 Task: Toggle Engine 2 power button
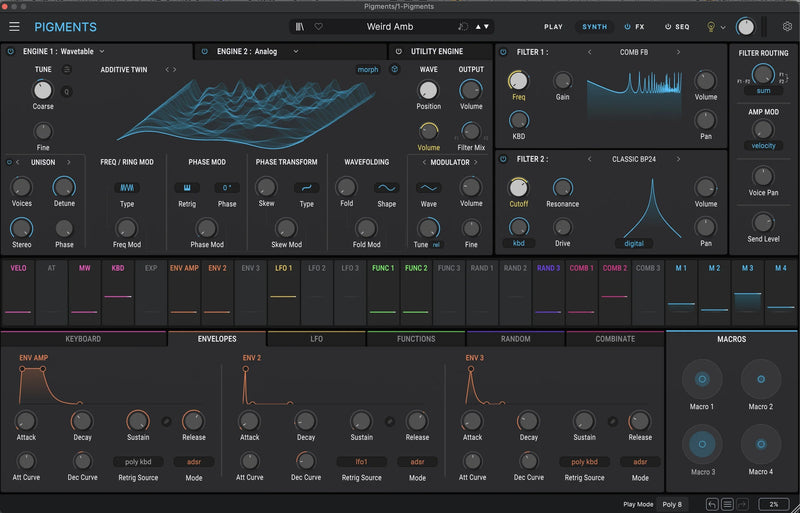point(205,52)
